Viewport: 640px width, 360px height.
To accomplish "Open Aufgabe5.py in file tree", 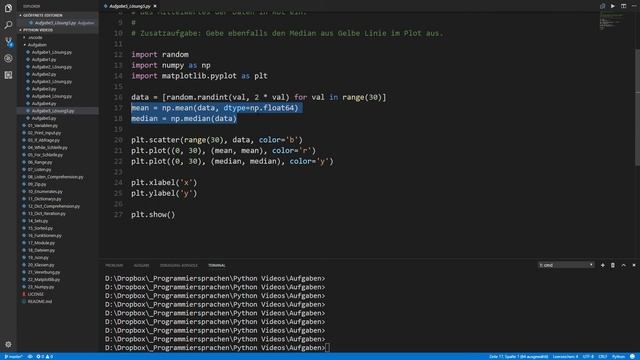I will point(44,118).
